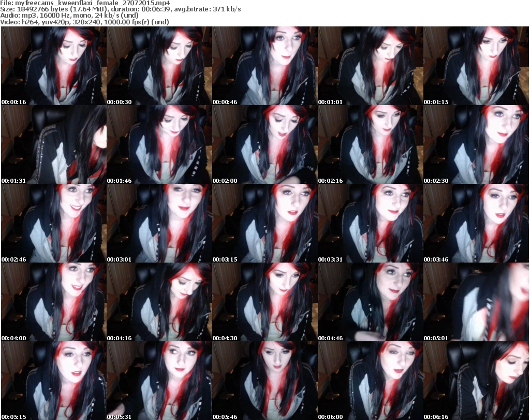
Task: Select the frame stamped 00:00:16
Action: coord(54,66)
